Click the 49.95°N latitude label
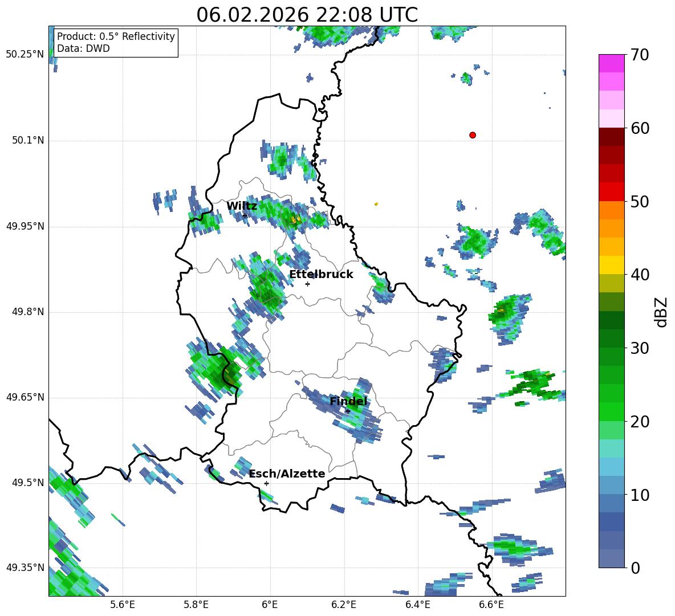The height and width of the screenshot is (616, 675). [25, 226]
